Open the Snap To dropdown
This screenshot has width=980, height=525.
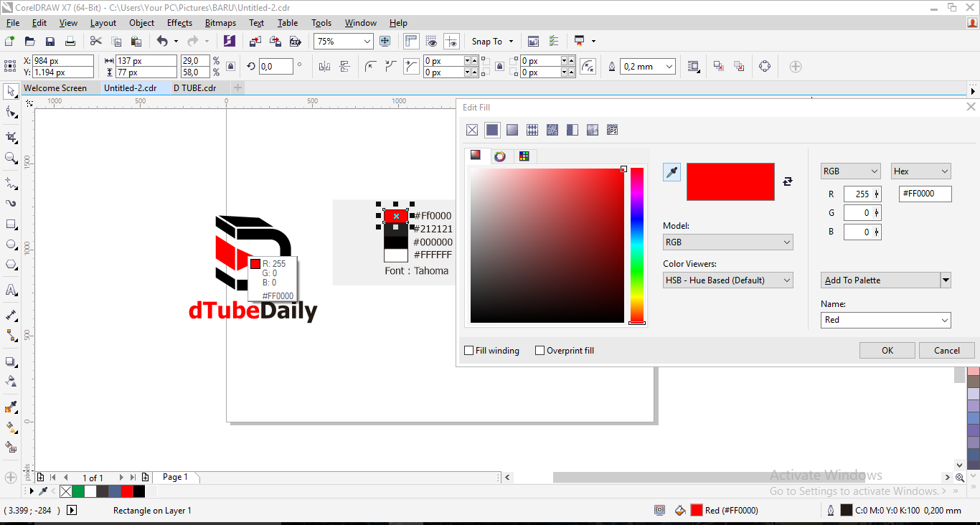(512, 42)
